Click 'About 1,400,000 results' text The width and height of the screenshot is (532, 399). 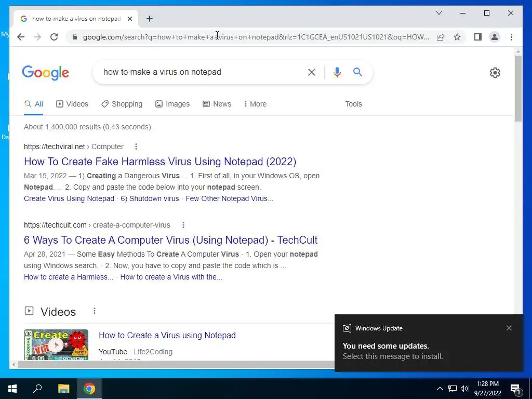tap(87, 127)
